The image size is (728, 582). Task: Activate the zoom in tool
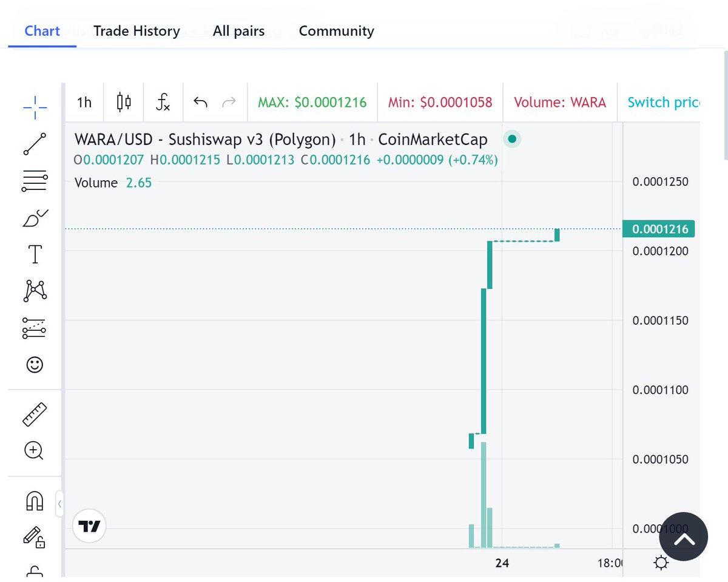point(33,451)
